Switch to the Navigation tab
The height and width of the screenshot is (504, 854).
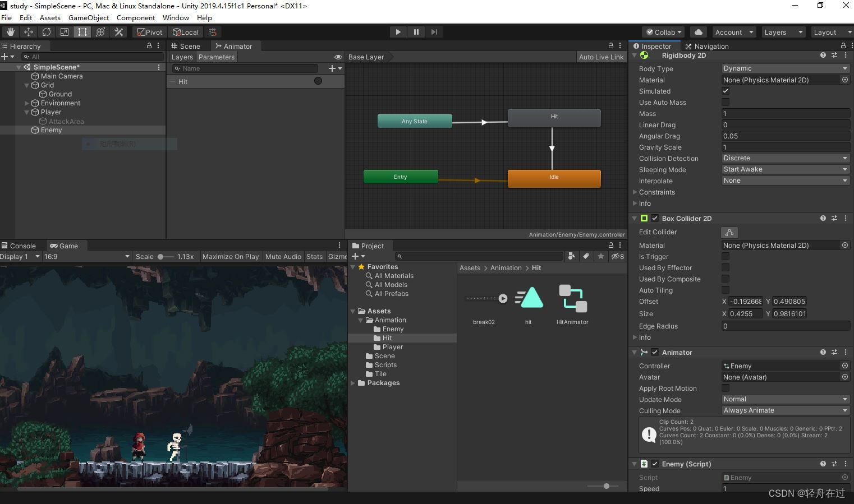[708, 46]
